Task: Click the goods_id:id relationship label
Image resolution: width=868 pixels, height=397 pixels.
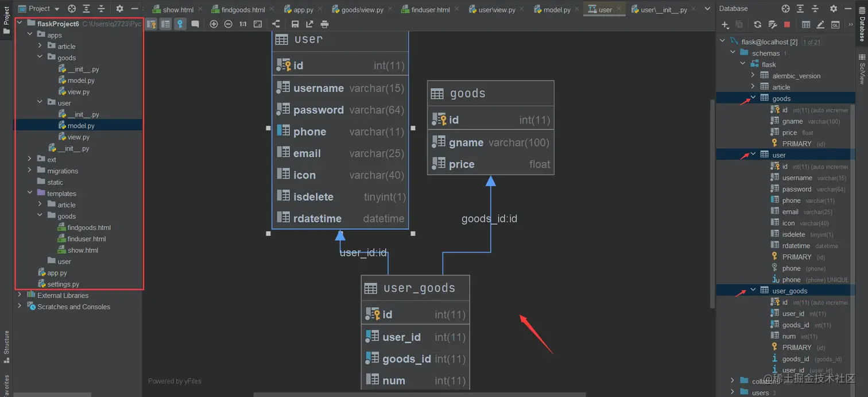Action: click(489, 218)
